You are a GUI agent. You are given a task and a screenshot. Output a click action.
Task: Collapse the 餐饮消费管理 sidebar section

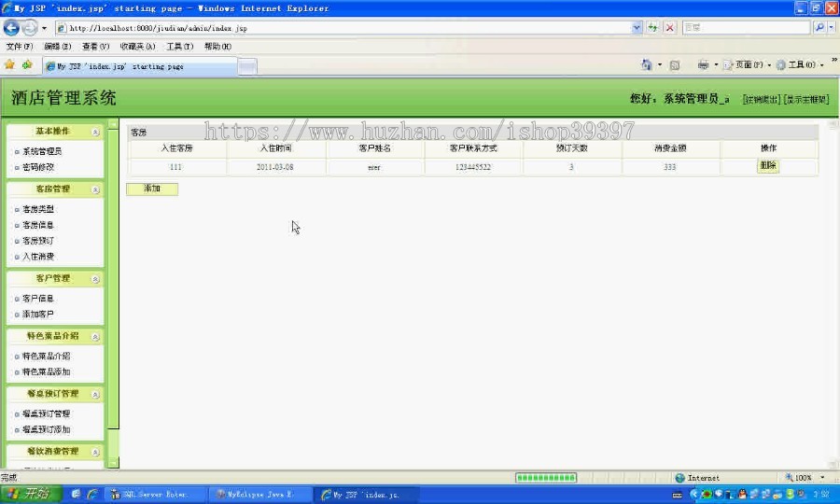95,452
